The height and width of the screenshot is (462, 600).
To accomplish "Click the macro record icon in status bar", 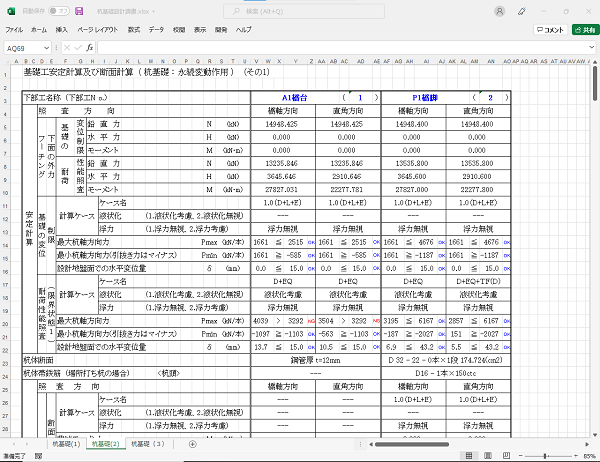I will pyautogui.click(x=38, y=456).
